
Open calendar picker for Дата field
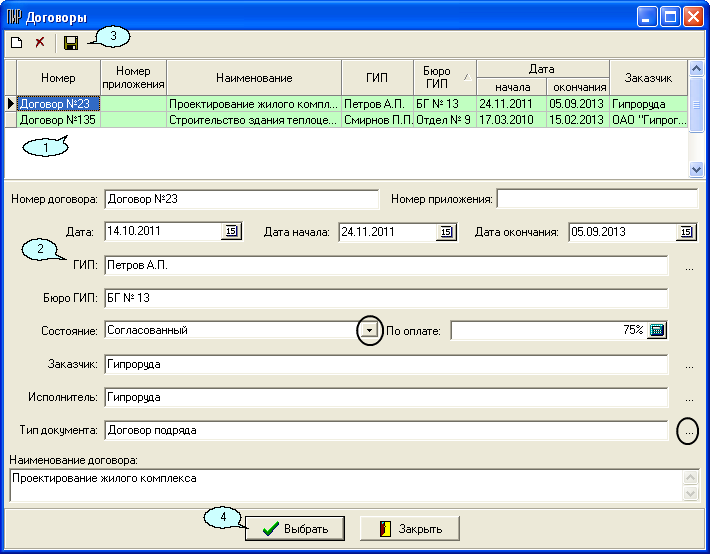point(231,232)
